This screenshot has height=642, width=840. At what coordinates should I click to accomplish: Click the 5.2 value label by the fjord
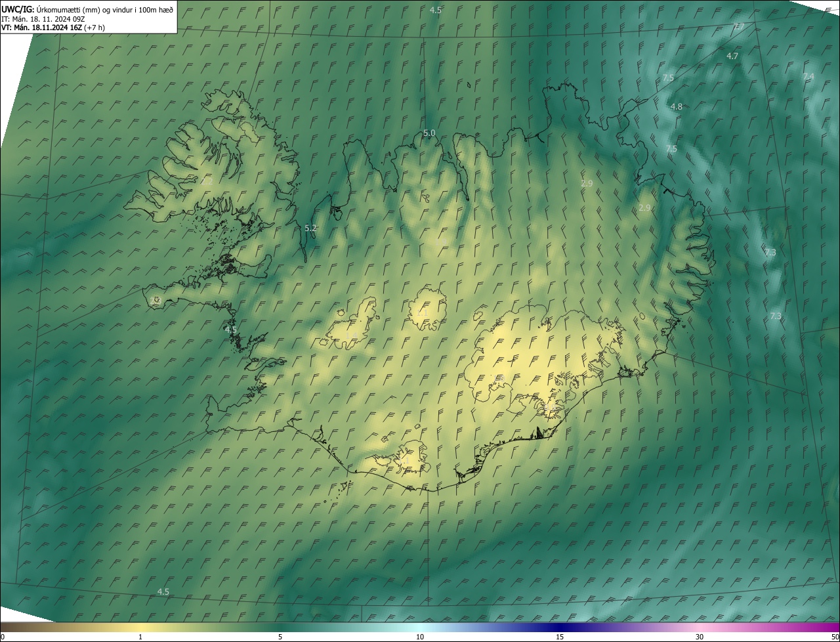[x=311, y=228]
